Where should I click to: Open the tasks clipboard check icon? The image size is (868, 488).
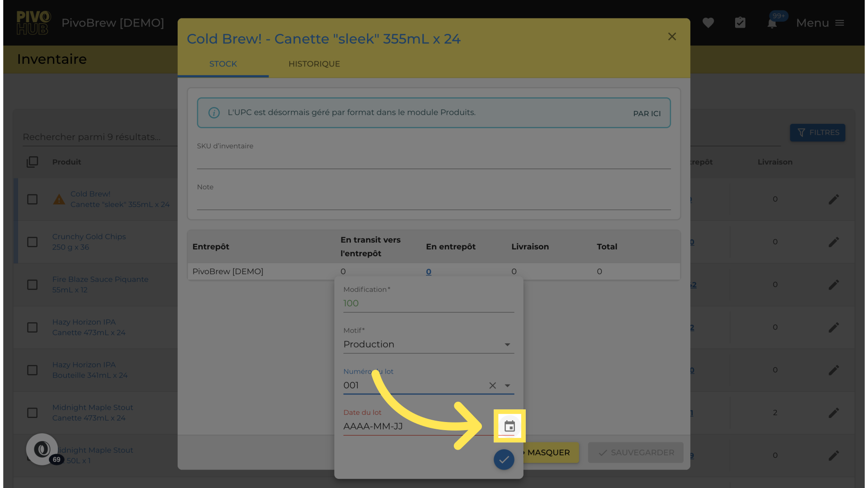click(740, 23)
